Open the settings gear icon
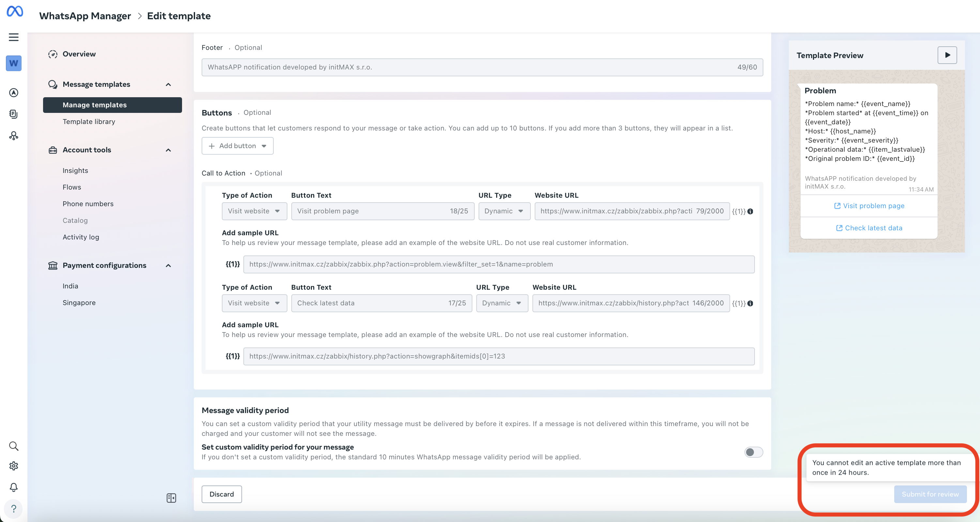The width and height of the screenshot is (980, 522). (14, 466)
